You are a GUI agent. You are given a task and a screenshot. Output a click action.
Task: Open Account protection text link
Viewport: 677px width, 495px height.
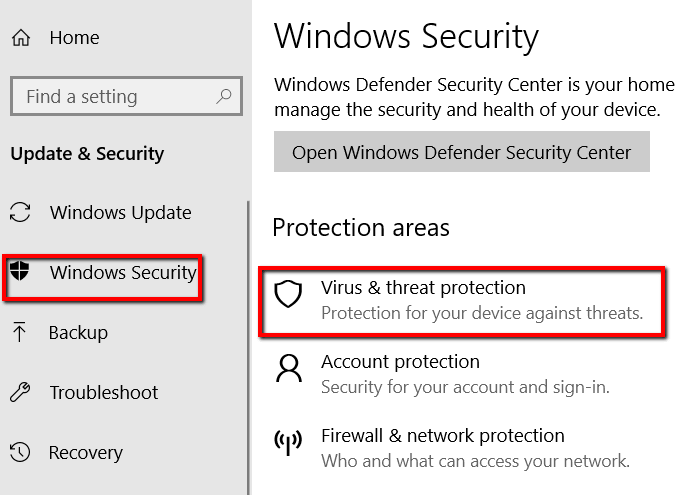click(400, 362)
